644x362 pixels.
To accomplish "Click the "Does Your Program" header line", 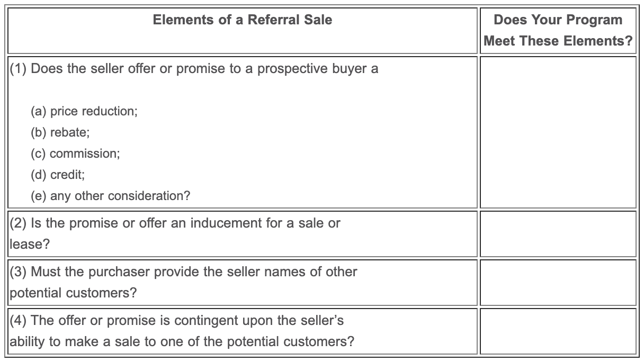I will point(558,20).
